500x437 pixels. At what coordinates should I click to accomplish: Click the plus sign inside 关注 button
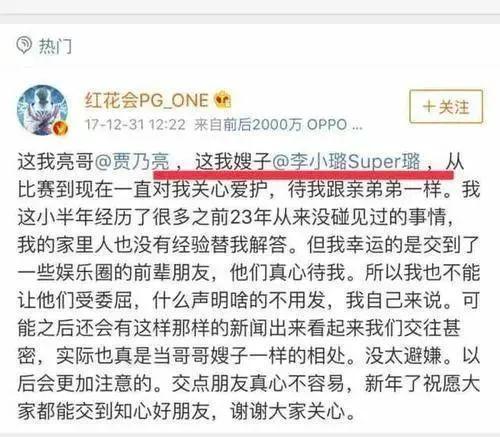point(429,107)
